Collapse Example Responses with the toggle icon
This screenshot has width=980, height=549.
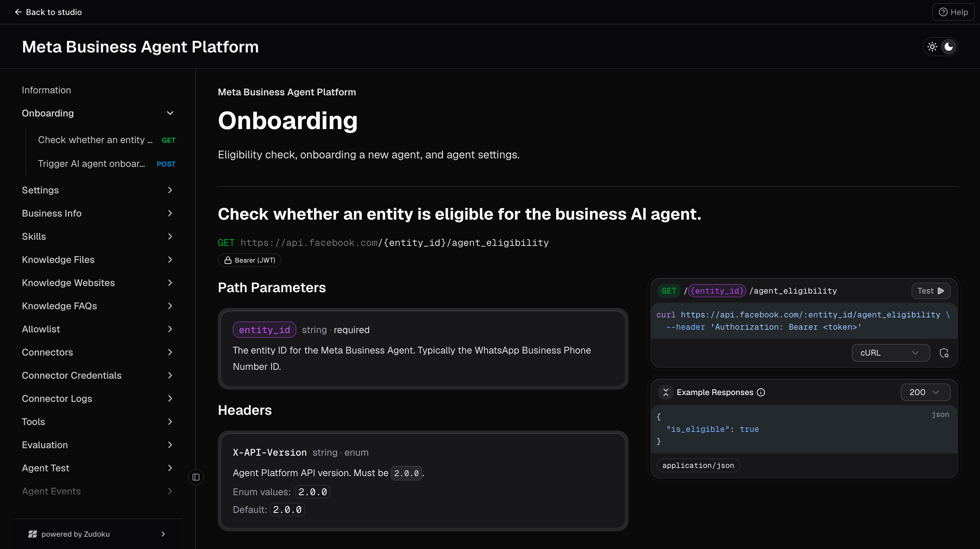666,393
